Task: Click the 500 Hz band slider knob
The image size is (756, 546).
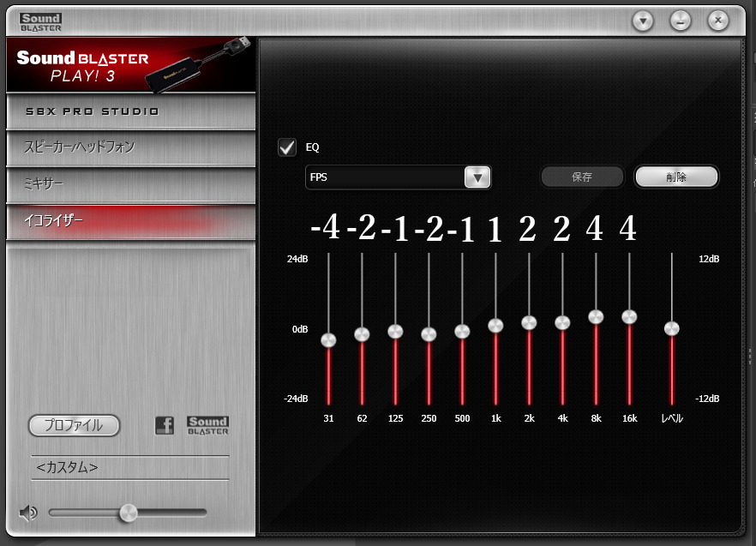Action: 462,332
